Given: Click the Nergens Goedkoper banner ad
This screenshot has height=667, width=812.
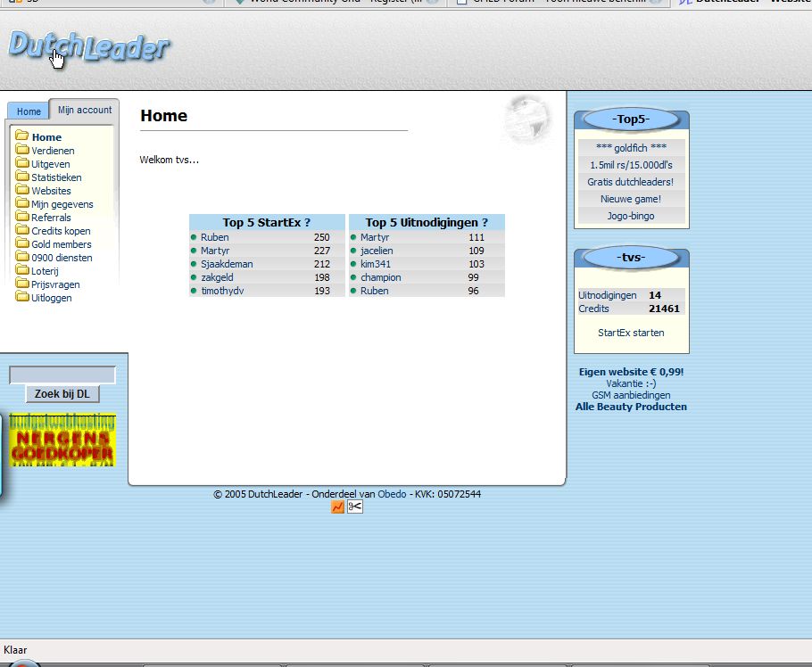Looking at the screenshot, I should click(x=62, y=440).
